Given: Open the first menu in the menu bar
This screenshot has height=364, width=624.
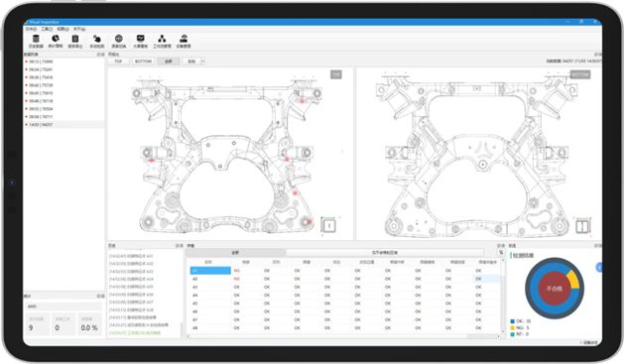Looking at the screenshot, I should [31, 29].
